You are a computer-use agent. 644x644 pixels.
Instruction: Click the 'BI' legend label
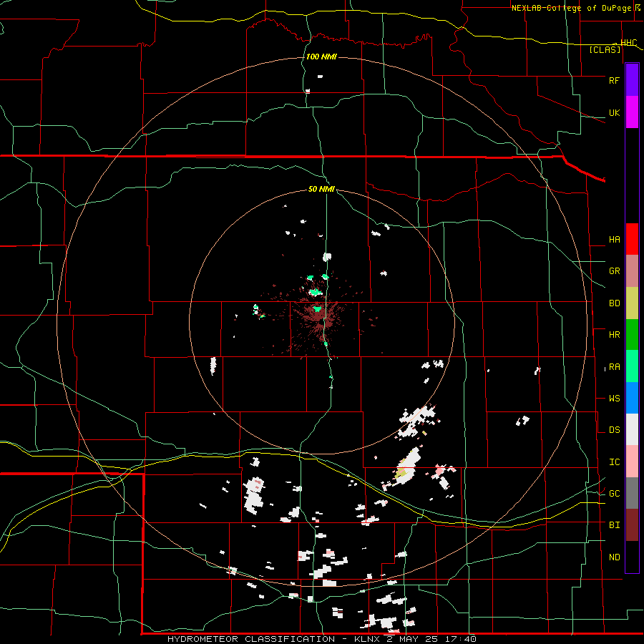pyautogui.click(x=614, y=525)
